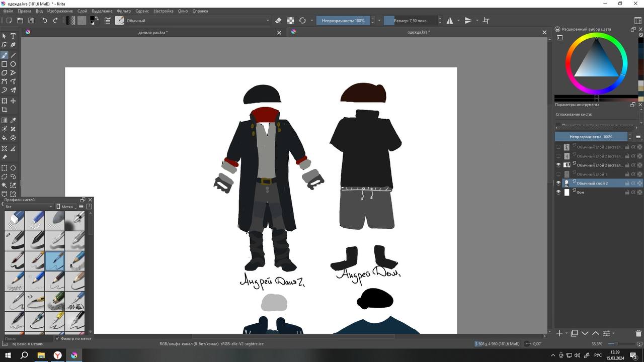Open the Метка tag dropdown
This screenshot has height=362, width=644.
point(65,207)
